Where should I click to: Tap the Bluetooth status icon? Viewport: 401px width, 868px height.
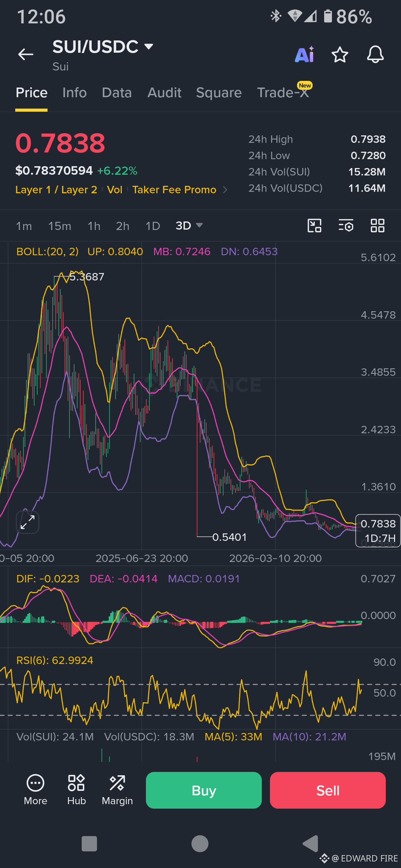click(x=276, y=16)
